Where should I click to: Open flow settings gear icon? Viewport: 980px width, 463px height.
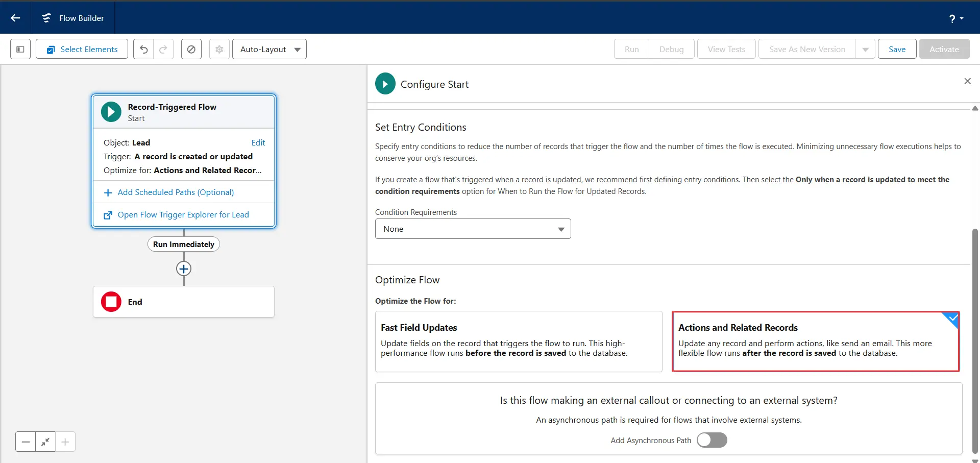click(x=219, y=49)
